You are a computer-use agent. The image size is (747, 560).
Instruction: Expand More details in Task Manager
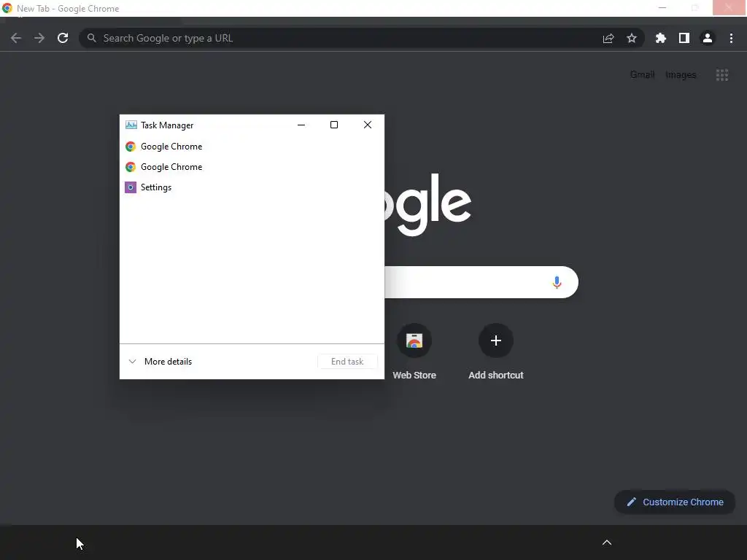[x=160, y=362]
